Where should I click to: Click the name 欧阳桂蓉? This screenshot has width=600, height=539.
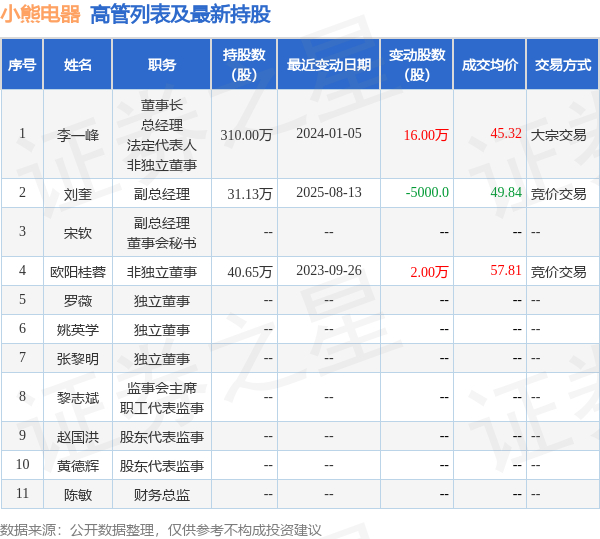click(x=78, y=272)
